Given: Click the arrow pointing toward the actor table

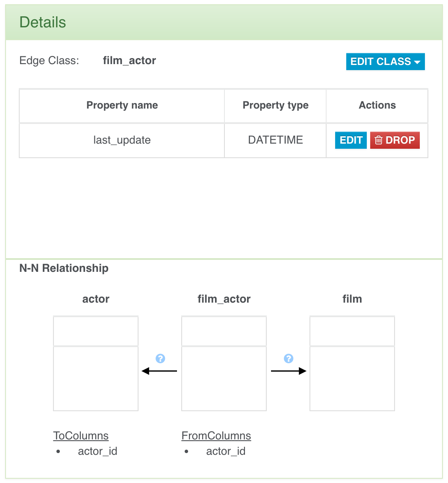Looking at the screenshot, I should 159,371.
